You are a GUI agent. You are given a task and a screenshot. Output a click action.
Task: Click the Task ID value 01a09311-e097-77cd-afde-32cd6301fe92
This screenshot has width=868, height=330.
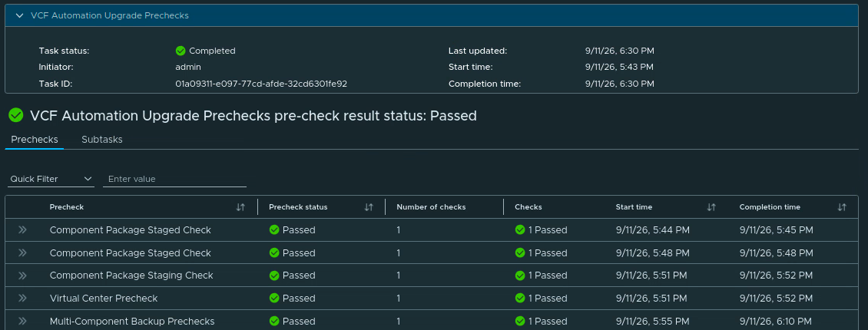click(x=261, y=84)
